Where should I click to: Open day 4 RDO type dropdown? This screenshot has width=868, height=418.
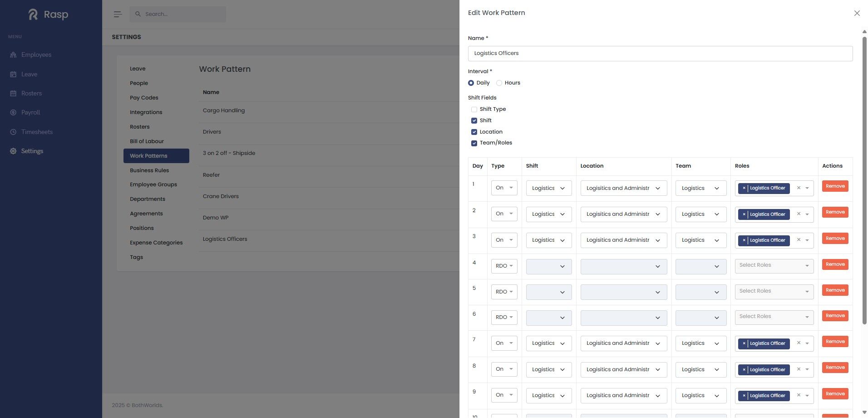point(504,266)
